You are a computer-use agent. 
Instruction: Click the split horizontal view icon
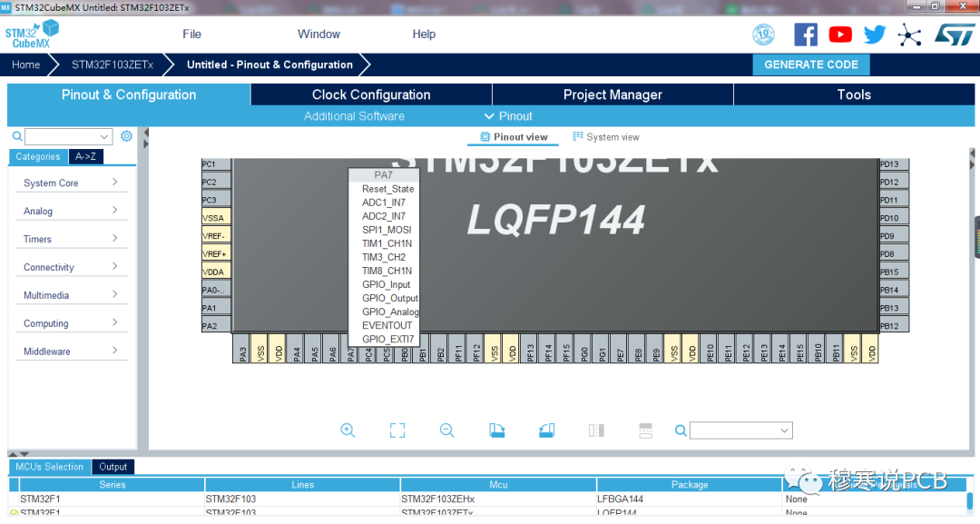pos(646,430)
